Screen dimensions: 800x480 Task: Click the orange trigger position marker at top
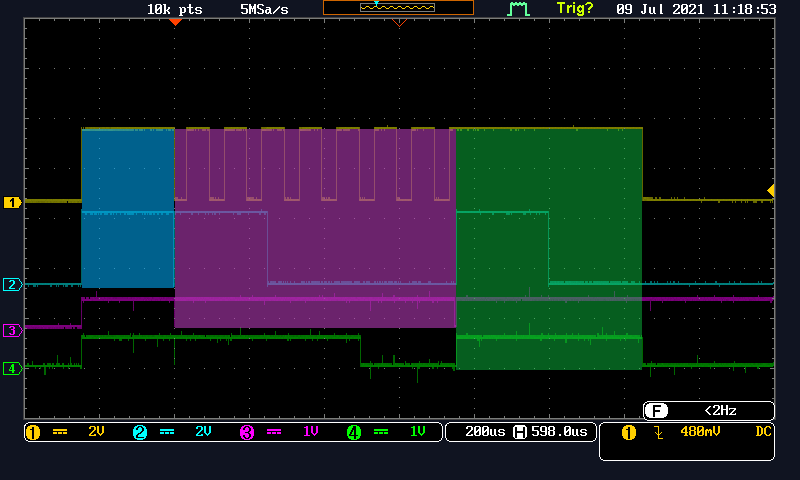[175, 22]
